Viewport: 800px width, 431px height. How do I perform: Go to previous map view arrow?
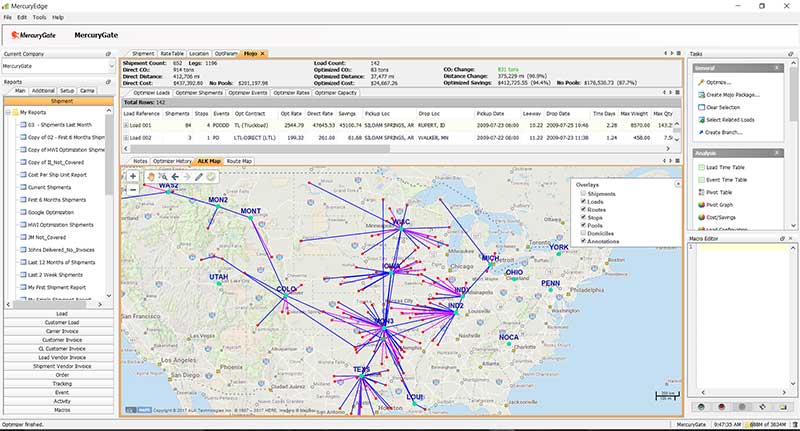pyautogui.click(x=175, y=177)
